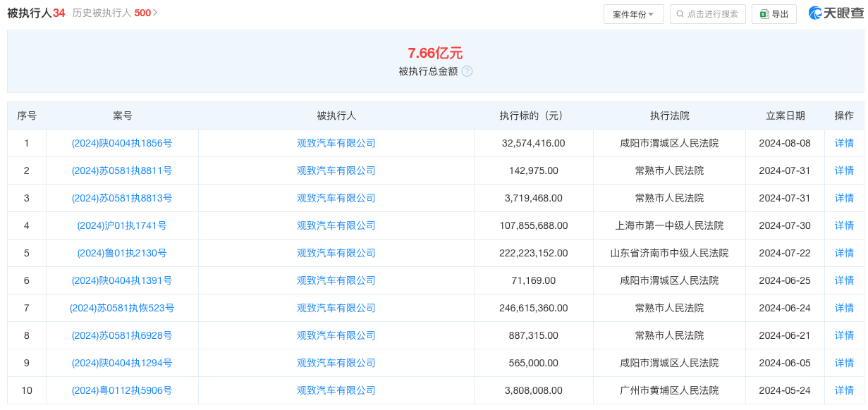Open case (2024)陕0404执1391号
Image resolution: width=868 pixels, height=410 pixels.
(x=122, y=280)
